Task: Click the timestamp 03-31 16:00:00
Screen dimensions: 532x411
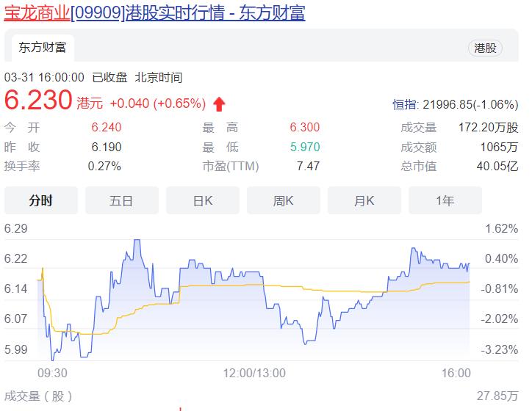Action: tap(44, 77)
